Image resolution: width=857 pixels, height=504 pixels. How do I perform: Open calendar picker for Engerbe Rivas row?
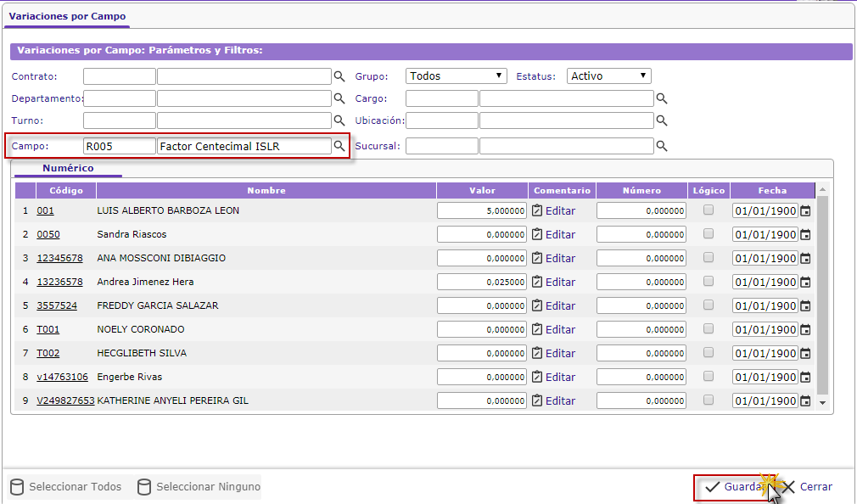tap(805, 377)
